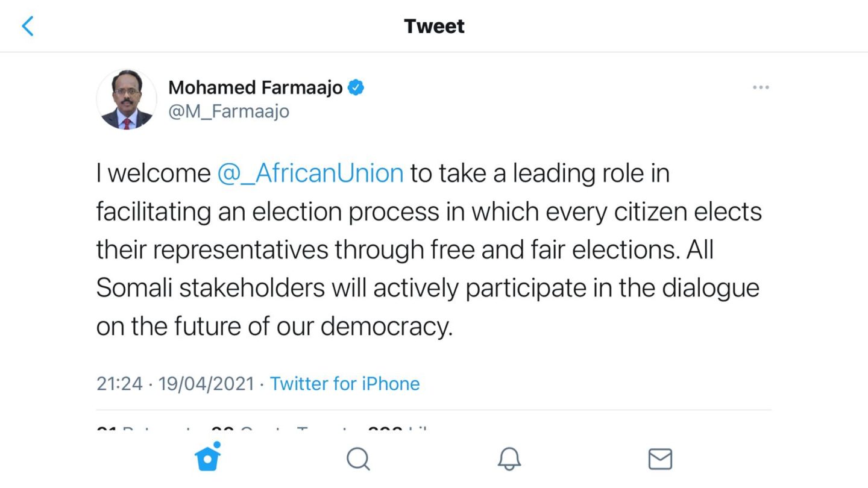The image size is (868, 488).
Task: Tap the Tweet header title
Action: [x=434, y=27]
